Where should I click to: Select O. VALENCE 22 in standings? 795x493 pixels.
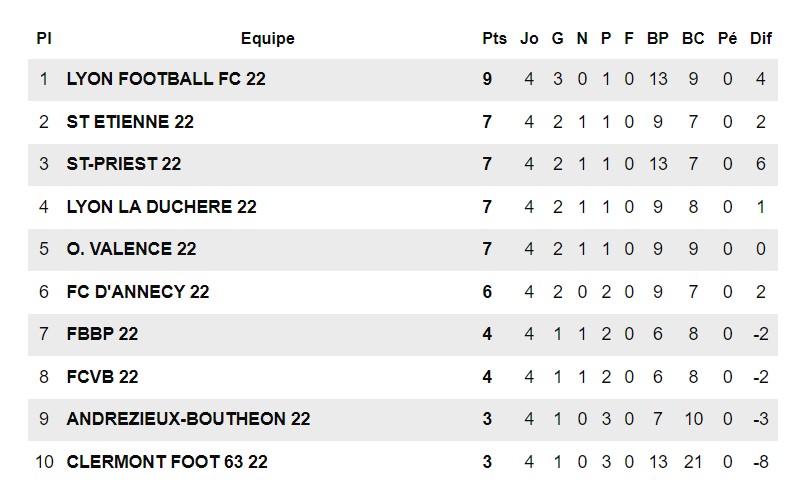point(131,249)
